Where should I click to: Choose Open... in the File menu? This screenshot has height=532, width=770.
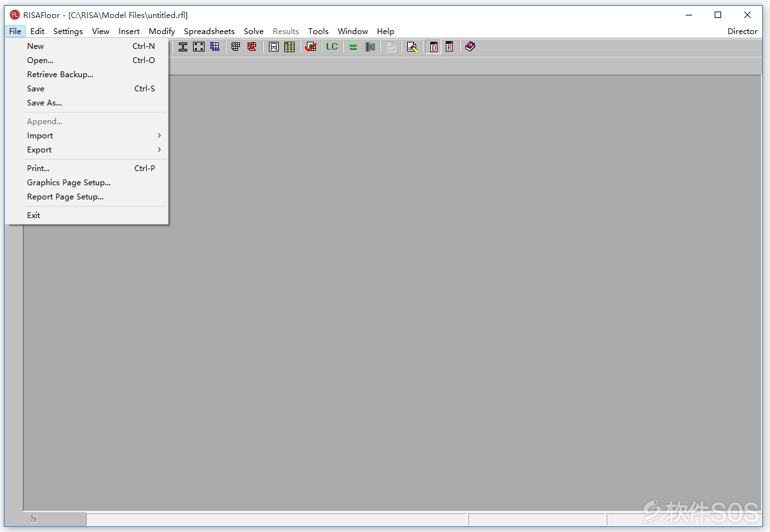coord(86,60)
